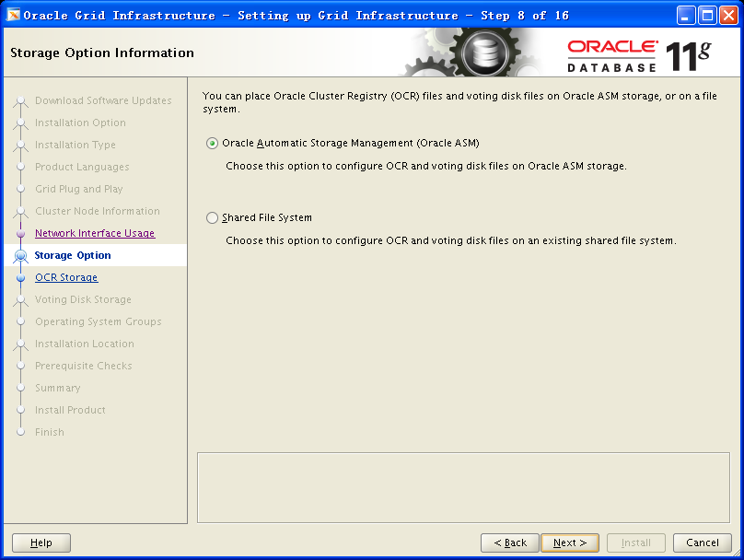Minimize the installer window
This screenshot has width=744, height=560.
coord(685,15)
